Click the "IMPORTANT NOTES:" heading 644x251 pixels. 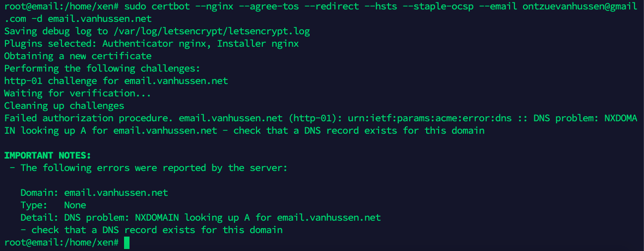point(48,156)
